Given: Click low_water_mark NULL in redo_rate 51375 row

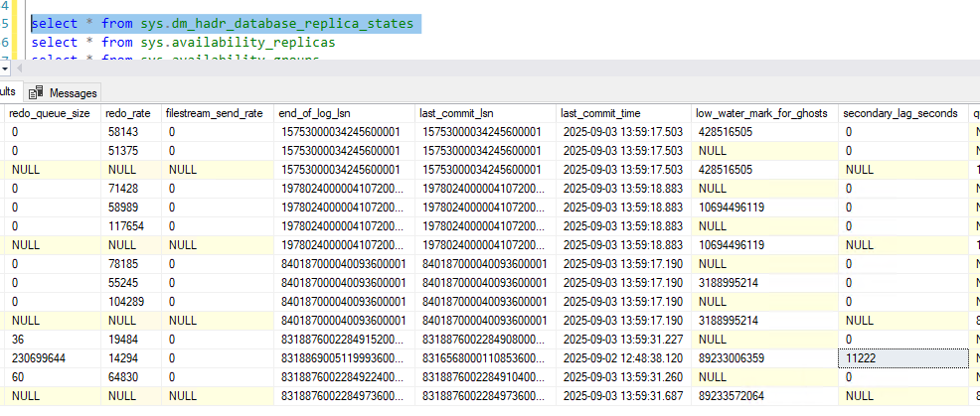Looking at the screenshot, I should (x=765, y=151).
